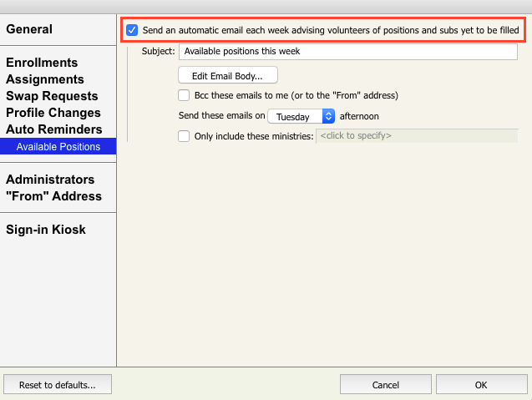532x400 pixels.
Task: Check Only include these ministries
Action: pyautogui.click(x=184, y=136)
